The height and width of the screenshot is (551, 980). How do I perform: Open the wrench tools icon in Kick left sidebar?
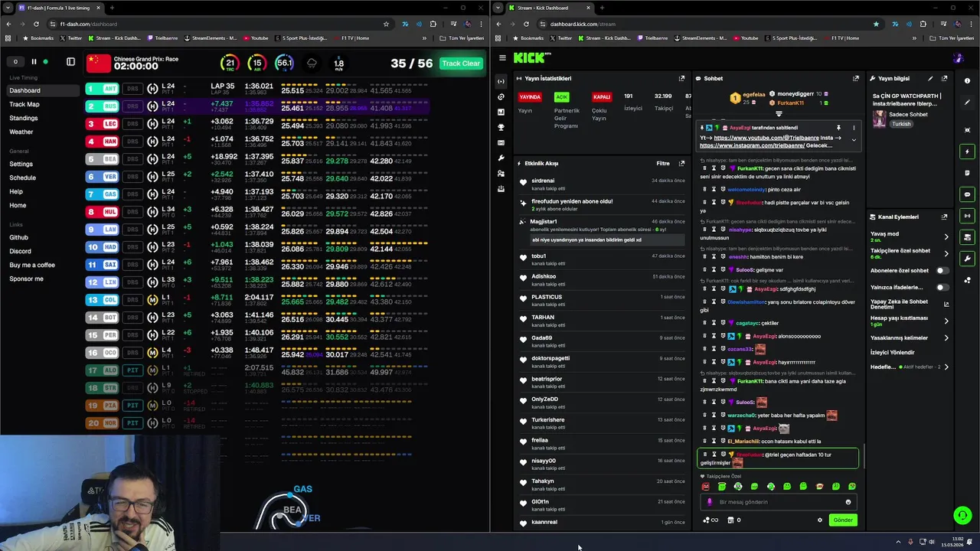[501, 158]
